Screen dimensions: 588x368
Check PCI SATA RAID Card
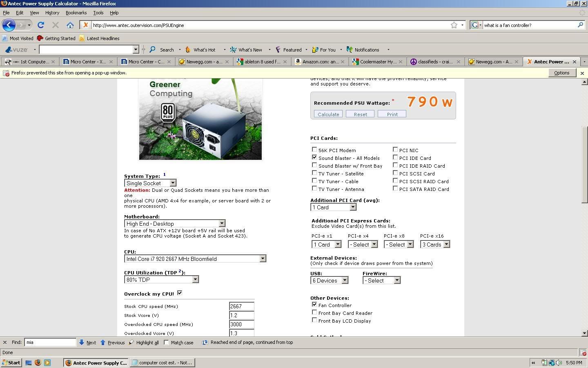[x=395, y=188]
